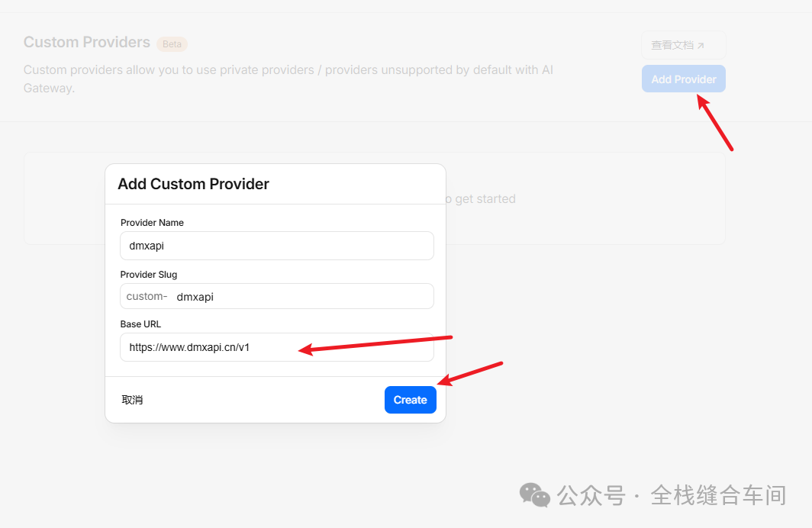Click the Custom providers description paragraph
Image resolution: width=812 pixels, height=528 pixels.
pos(288,79)
